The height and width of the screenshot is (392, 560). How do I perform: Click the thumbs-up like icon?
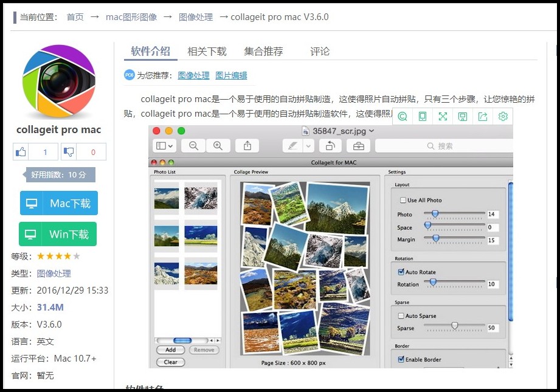pyautogui.click(x=21, y=152)
